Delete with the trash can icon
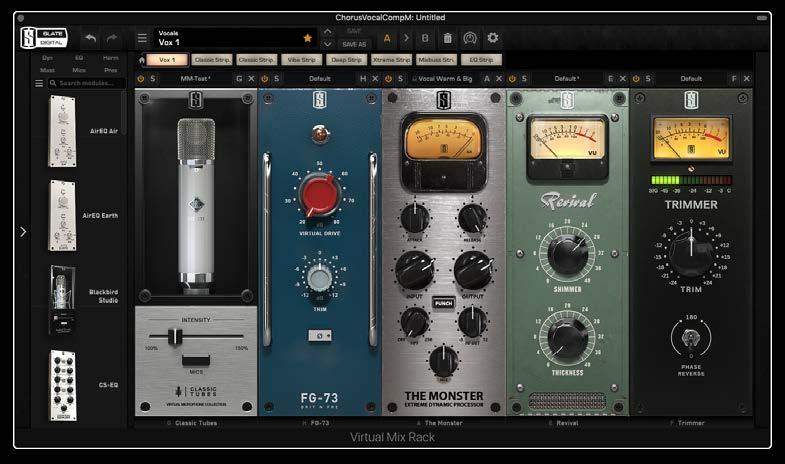Viewport: 785px width, 464px height. point(448,38)
